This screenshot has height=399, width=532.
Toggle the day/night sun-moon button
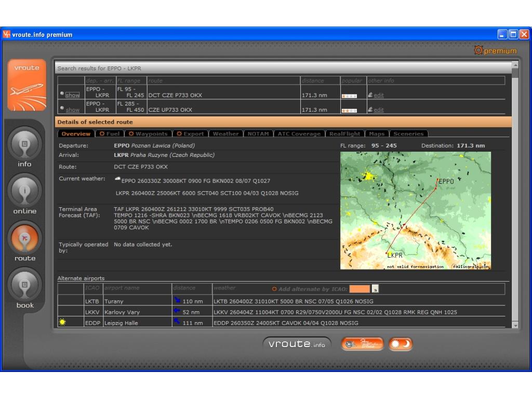click(401, 344)
